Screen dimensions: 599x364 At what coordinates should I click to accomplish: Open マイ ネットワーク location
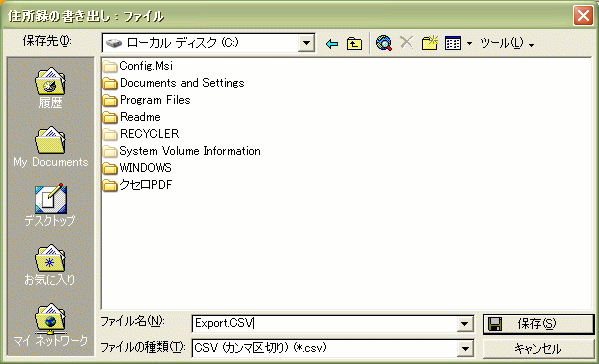[x=50, y=325]
